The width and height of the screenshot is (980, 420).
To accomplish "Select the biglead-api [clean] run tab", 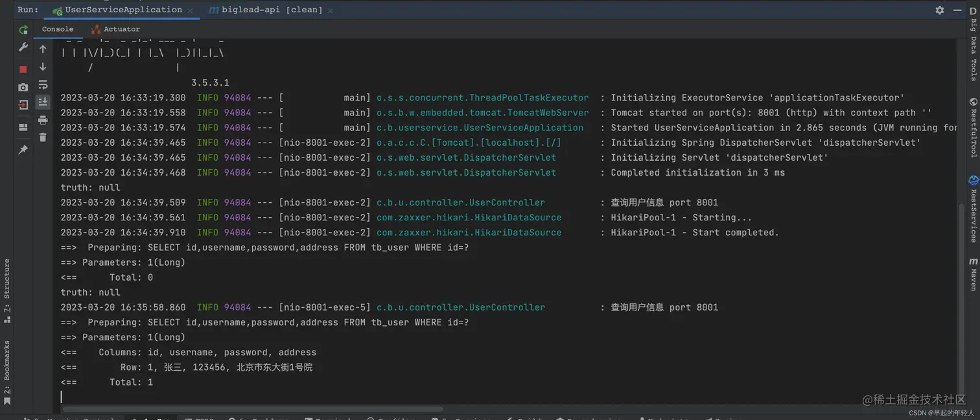I will (x=272, y=10).
